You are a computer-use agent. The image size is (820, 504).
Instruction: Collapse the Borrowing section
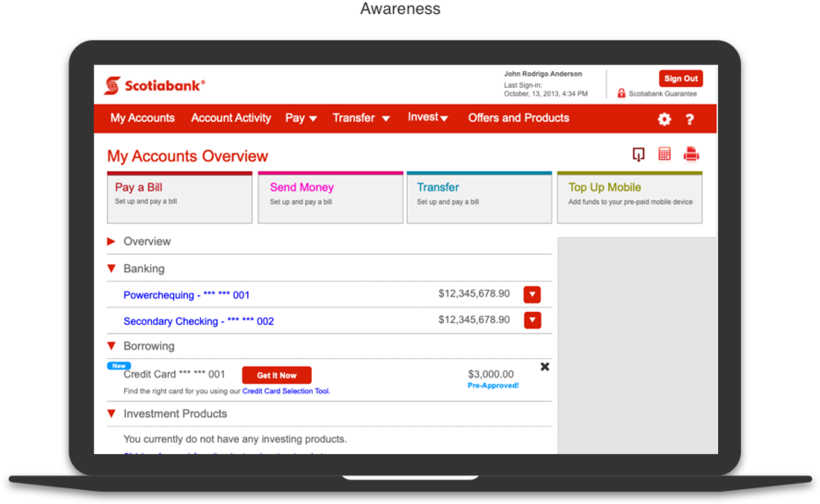click(112, 346)
